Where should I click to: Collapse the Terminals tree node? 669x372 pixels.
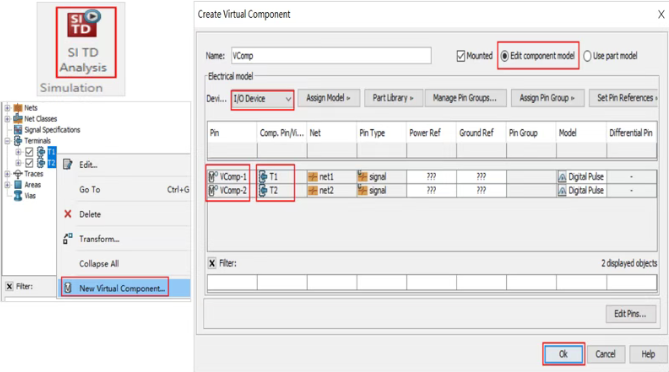click(x=7, y=141)
